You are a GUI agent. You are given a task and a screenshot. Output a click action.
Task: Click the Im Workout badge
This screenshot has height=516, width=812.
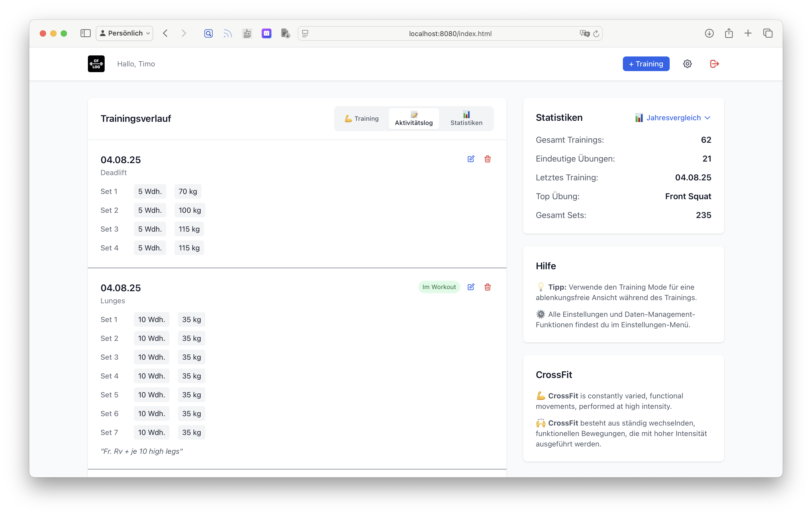pyautogui.click(x=439, y=287)
